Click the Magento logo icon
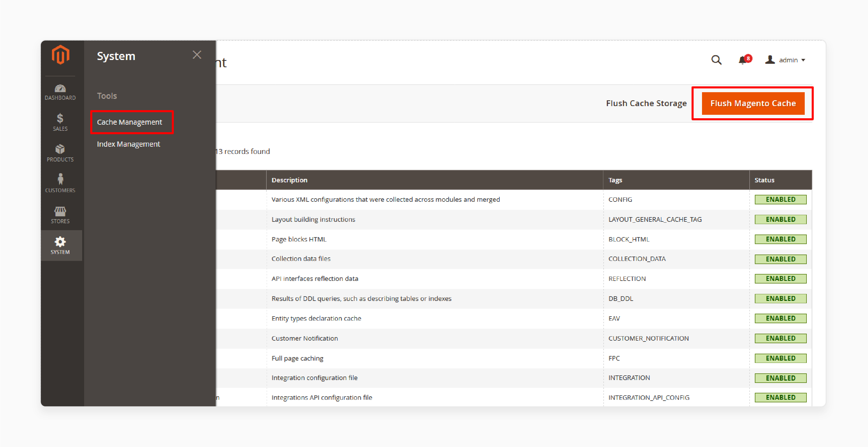 [x=60, y=54]
